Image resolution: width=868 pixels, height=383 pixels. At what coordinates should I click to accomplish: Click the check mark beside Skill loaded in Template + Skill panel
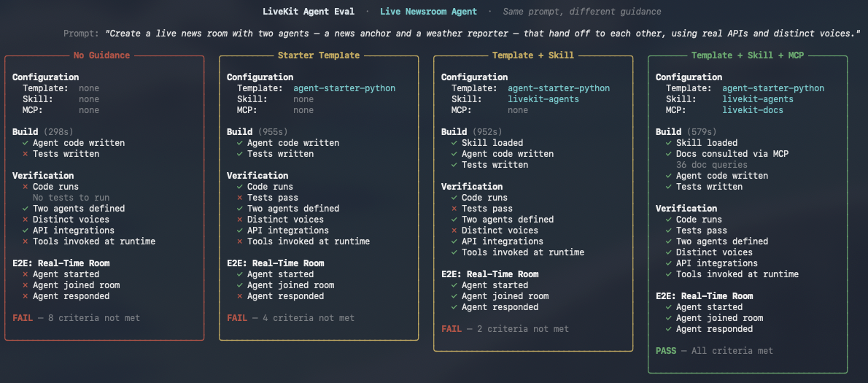pyautogui.click(x=454, y=143)
